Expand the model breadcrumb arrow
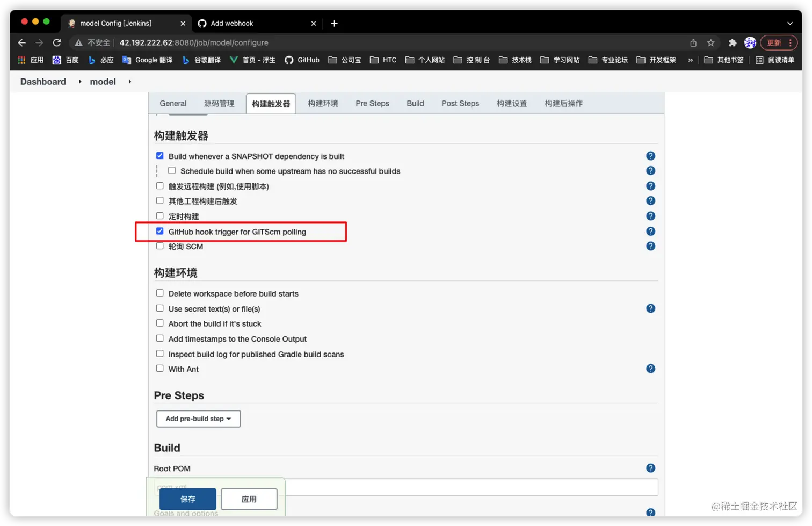The height and width of the screenshot is (526, 812). 129,82
